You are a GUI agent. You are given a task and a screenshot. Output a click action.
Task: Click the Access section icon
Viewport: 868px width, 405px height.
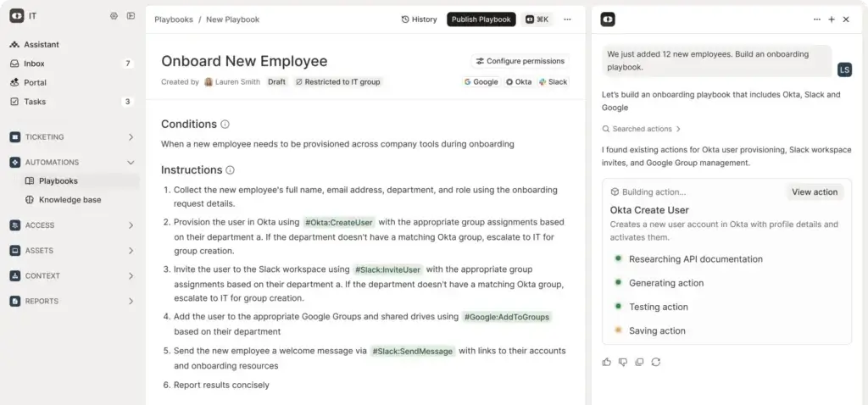click(x=15, y=225)
